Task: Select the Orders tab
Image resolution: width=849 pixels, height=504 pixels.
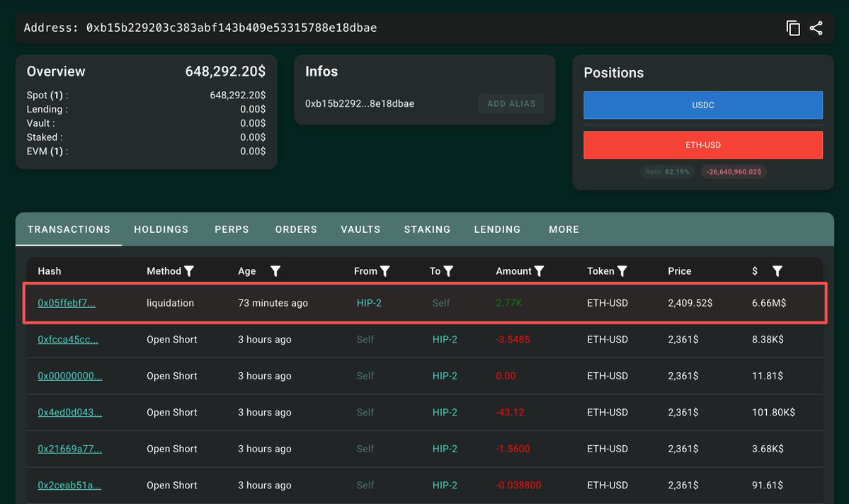Action: (296, 229)
